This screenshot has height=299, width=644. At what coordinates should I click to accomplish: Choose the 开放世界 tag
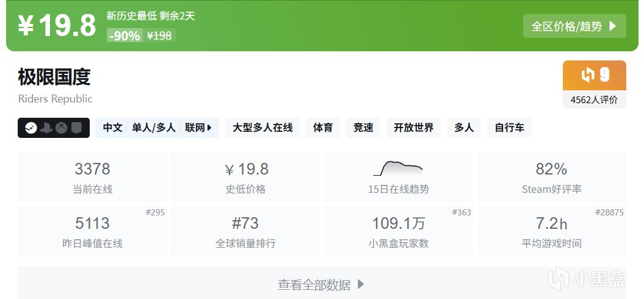tap(413, 128)
